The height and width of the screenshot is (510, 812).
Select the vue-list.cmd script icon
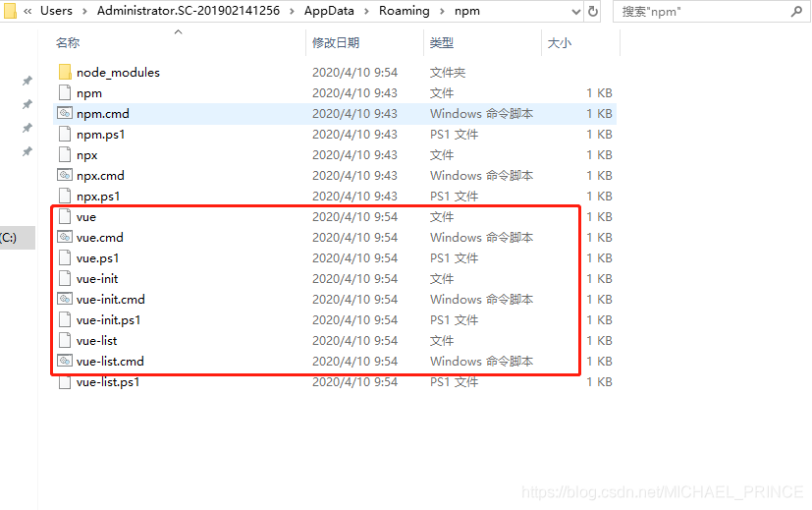pyautogui.click(x=65, y=361)
